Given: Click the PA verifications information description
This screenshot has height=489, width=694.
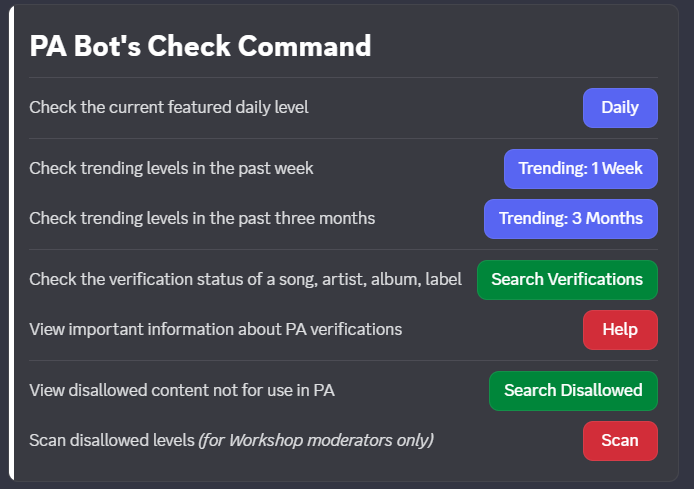Looking at the screenshot, I should 215,329.
